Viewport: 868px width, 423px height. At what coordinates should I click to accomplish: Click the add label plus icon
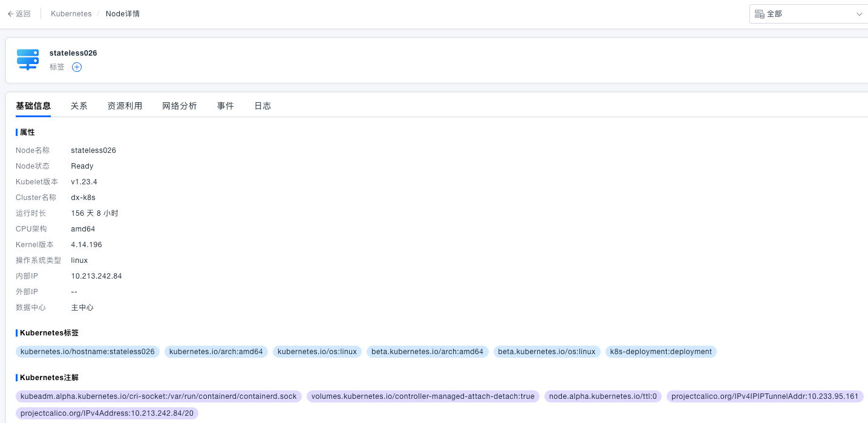(x=77, y=67)
